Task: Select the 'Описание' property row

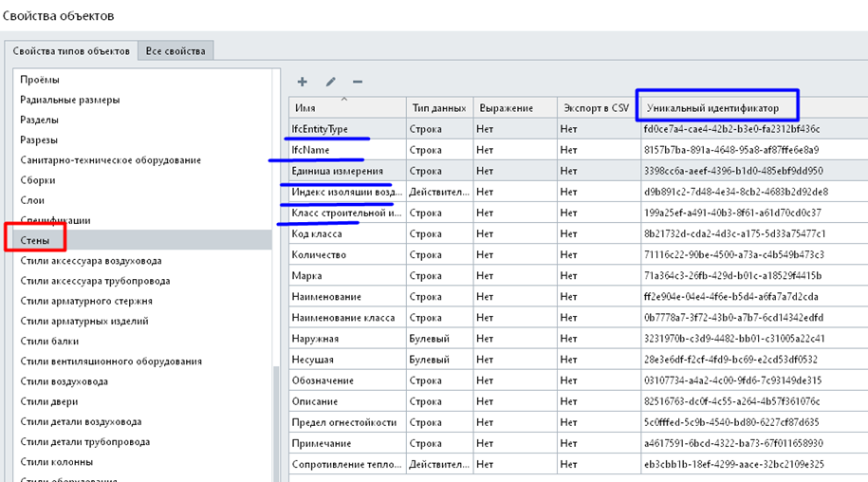Action: click(579, 401)
